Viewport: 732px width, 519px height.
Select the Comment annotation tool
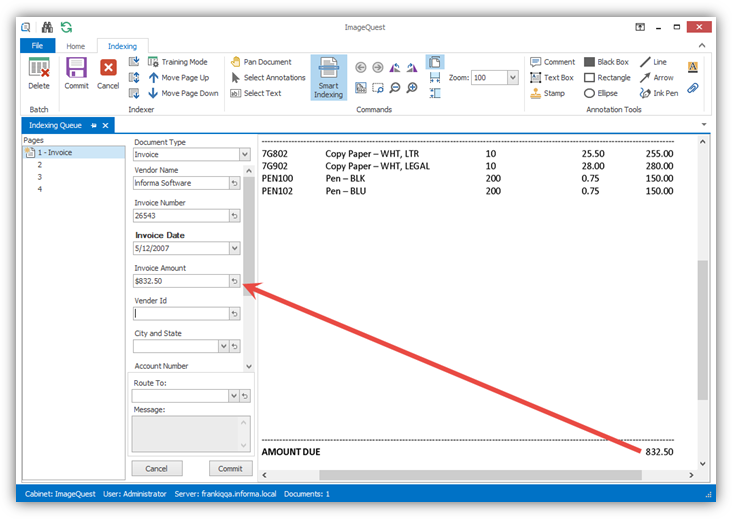point(553,62)
